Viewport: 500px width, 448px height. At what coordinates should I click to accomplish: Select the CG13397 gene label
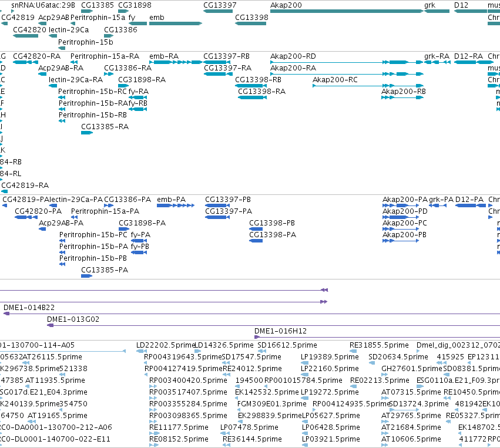click(x=220, y=5)
